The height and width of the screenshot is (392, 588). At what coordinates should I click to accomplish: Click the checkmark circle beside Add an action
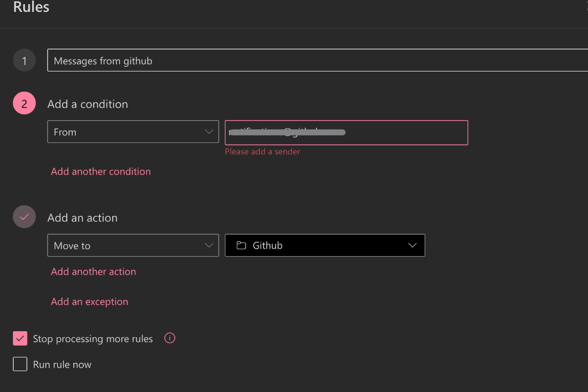(24, 217)
